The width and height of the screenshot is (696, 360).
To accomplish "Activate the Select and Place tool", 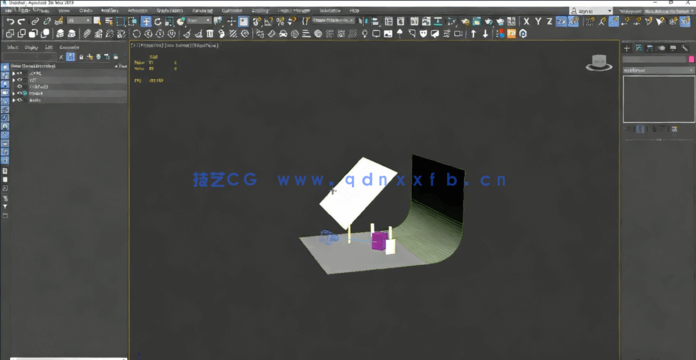I will click(181, 21).
